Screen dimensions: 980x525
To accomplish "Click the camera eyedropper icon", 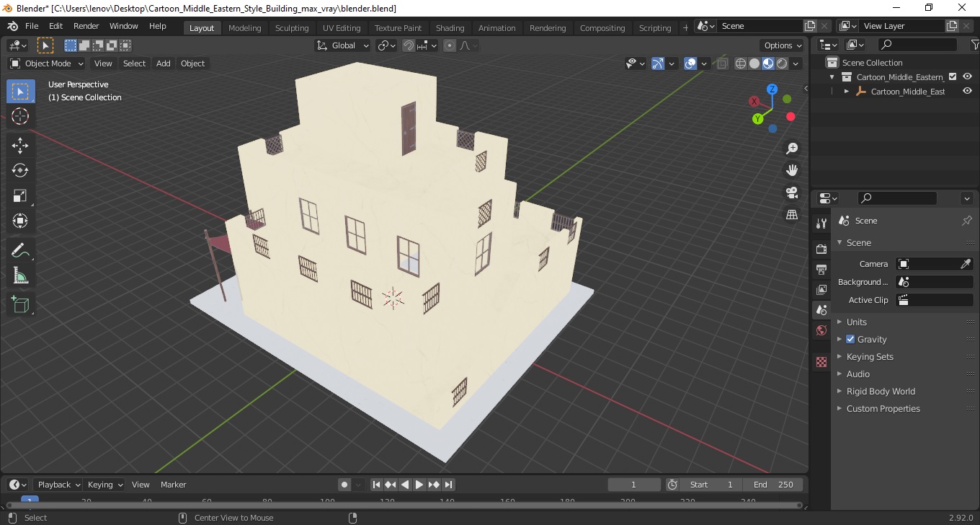I will point(966,264).
